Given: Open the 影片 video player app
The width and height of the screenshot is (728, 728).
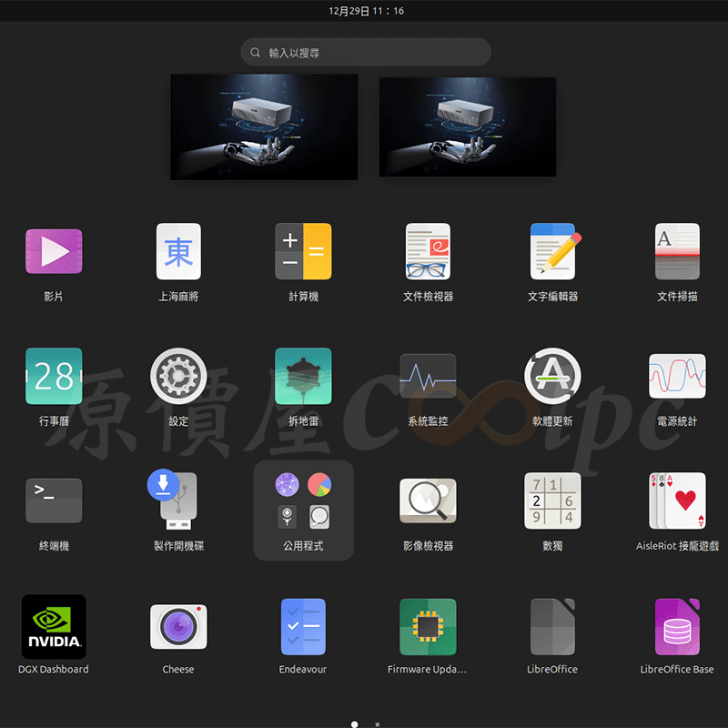Looking at the screenshot, I should click(x=54, y=252).
